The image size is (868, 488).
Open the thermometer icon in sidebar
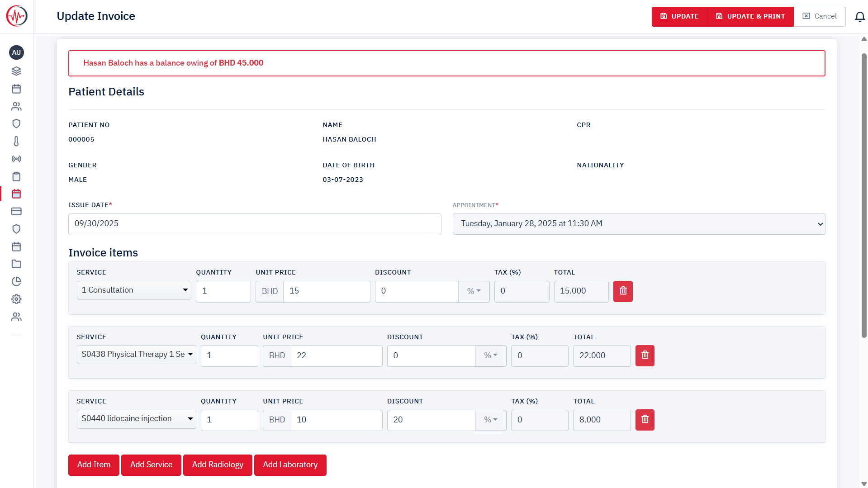point(16,142)
